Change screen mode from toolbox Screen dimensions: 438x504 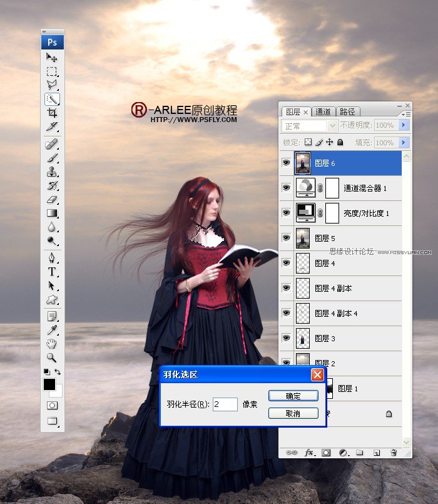click(52, 421)
